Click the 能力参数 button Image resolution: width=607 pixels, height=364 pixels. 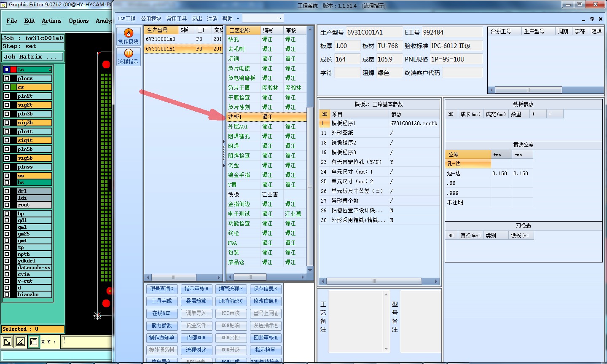162,325
